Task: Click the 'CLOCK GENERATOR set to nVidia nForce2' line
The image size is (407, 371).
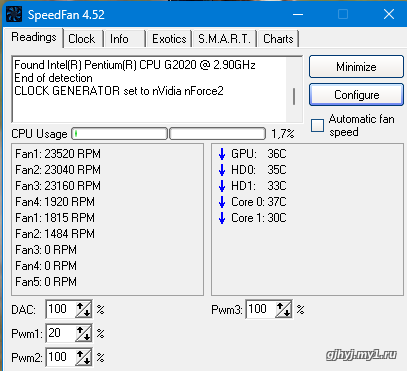Action: (x=119, y=91)
